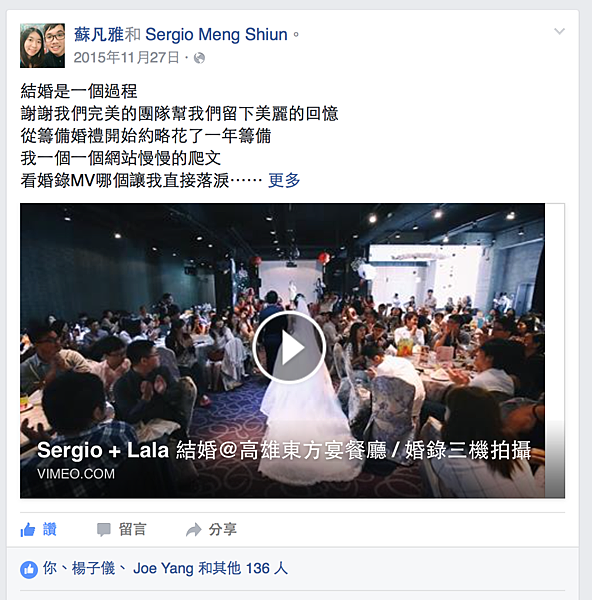Click the comment bubble icon
The width and height of the screenshot is (592, 600).
[x=104, y=530]
